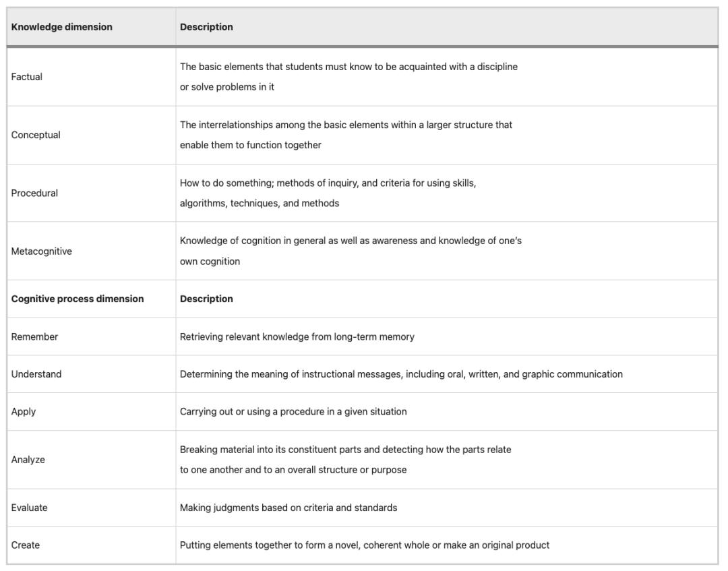Select the Metacognitive row label
This screenshot has height=571, width=728.
(42, 251)
